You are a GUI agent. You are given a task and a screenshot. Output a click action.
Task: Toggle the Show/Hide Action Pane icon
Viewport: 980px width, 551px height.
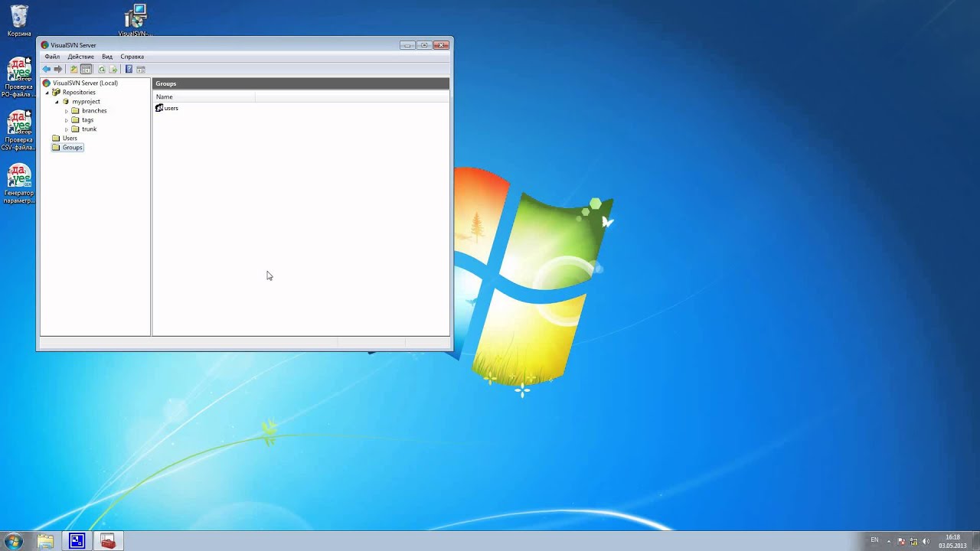point(141,70)
